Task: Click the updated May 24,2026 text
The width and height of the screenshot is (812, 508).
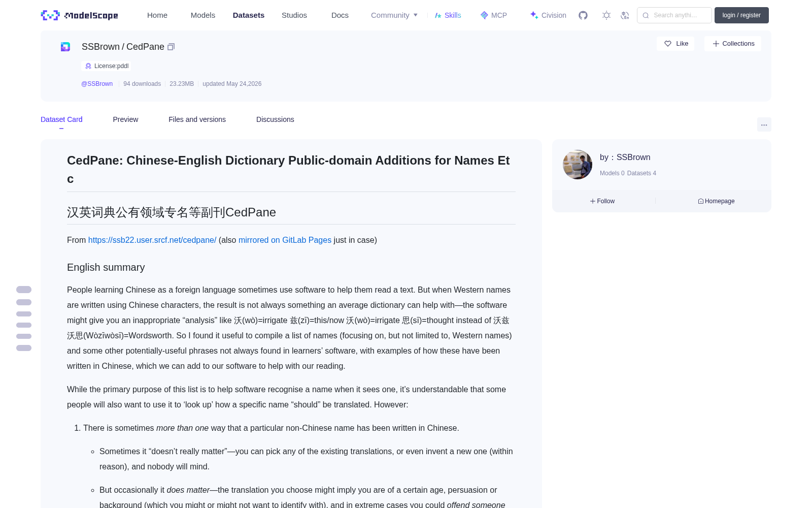Action: (x=232, y=84)
